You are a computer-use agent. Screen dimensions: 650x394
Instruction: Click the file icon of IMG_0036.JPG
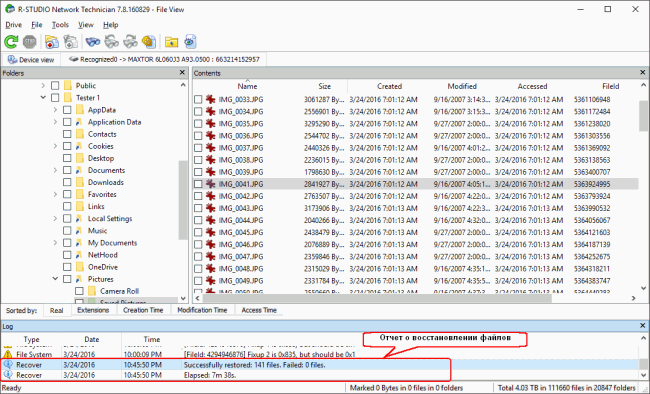[211, 136]
